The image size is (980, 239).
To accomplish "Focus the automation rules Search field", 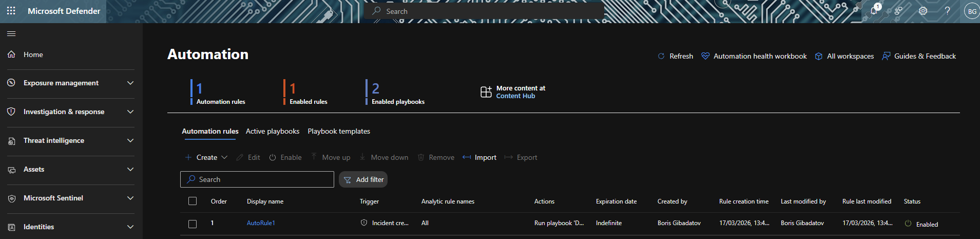I will 257,179.
